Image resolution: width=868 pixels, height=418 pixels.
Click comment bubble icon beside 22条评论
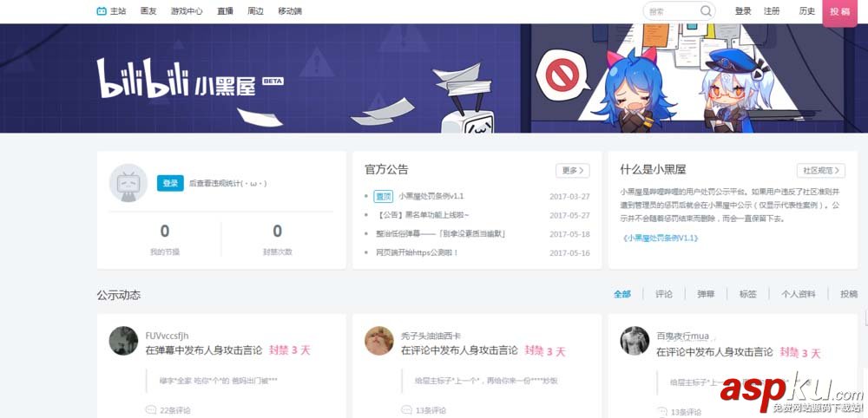[x=150, y=410]
